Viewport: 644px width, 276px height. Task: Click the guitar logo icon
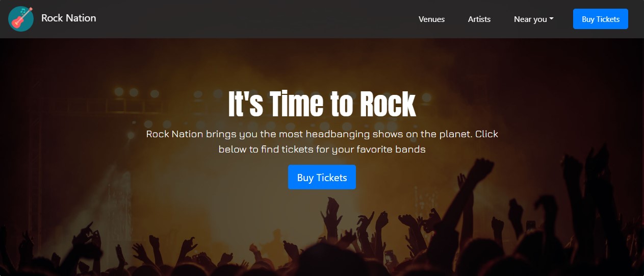click(x=21, y=19)
